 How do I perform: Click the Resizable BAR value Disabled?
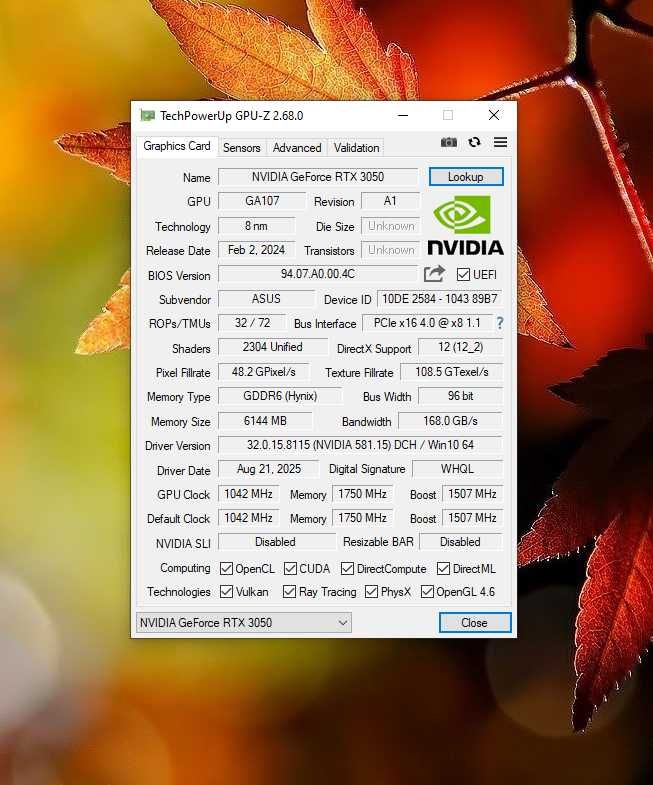[461, 542]
